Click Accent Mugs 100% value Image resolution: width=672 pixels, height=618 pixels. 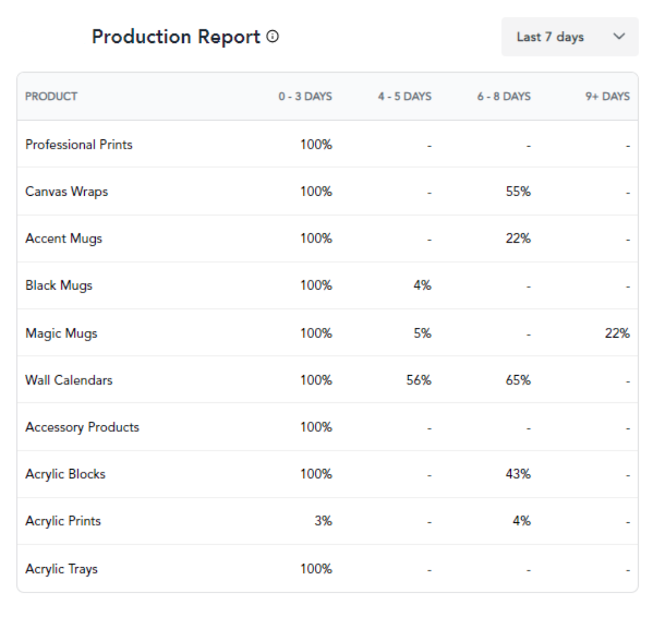point(316,239)
